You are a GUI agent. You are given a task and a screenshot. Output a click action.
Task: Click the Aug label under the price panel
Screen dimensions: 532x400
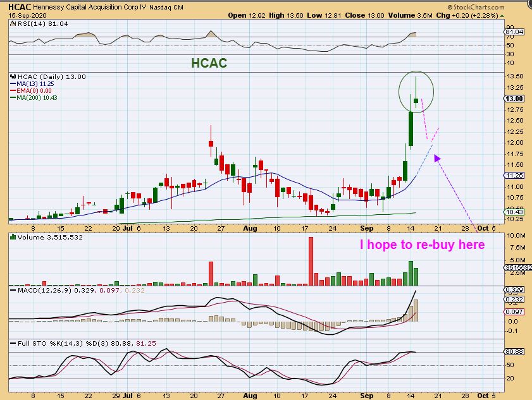250,229
